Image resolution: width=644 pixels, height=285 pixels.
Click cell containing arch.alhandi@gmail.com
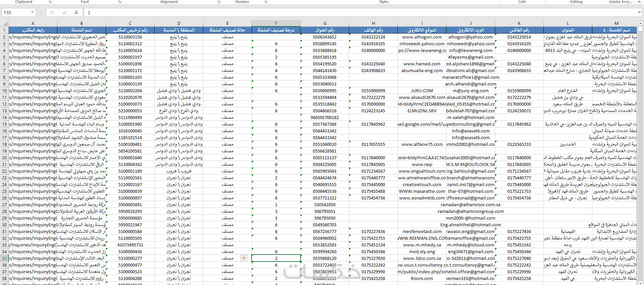[471, 84]
